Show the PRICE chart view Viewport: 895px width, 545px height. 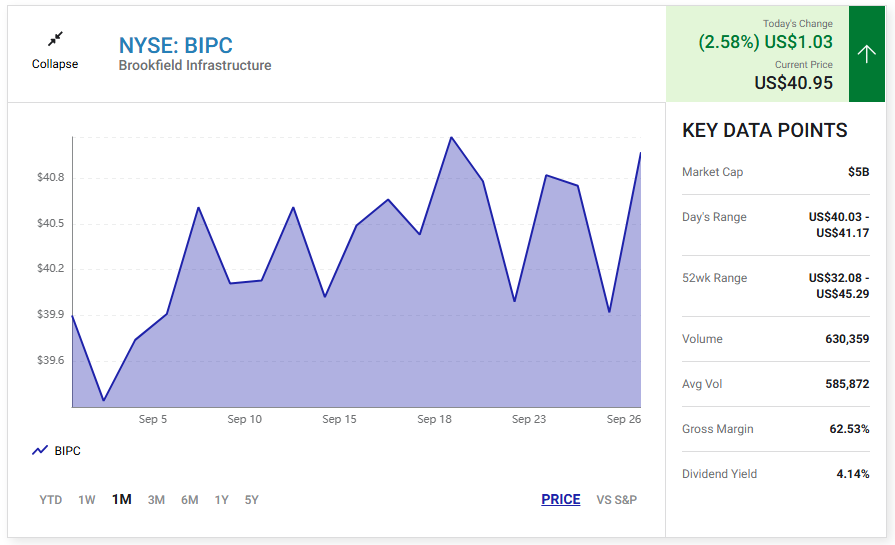tap(561, 499)
